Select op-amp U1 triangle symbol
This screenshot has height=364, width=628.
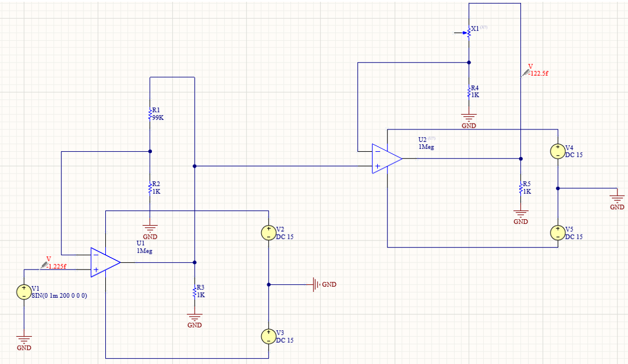pyautogui.click(x=105, y=262)
